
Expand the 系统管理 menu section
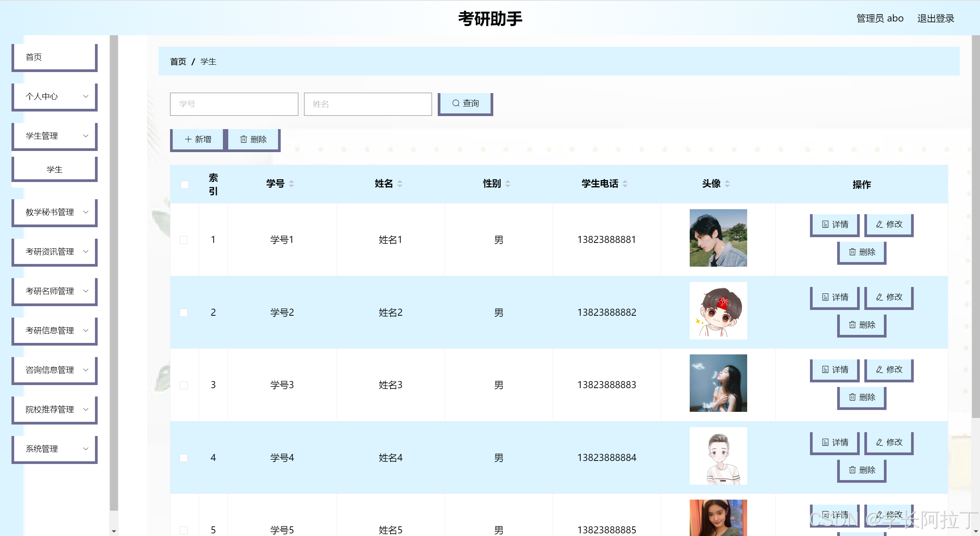click(x=54, y=449)
